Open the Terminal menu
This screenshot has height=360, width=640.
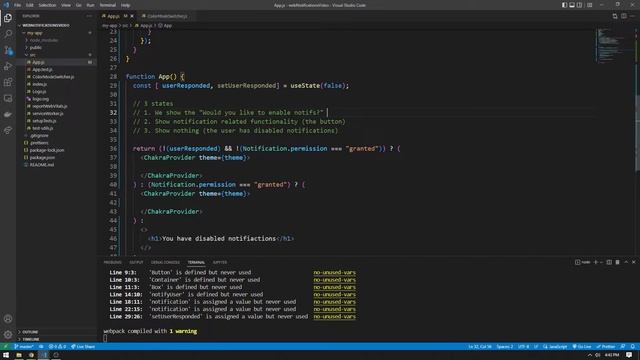pos(108,5)
